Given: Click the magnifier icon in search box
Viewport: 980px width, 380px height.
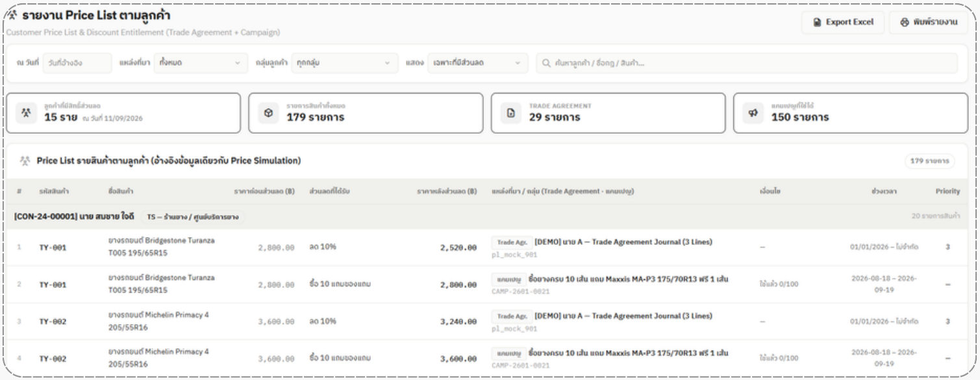Looking at the screenshot, I should (546, 63).
